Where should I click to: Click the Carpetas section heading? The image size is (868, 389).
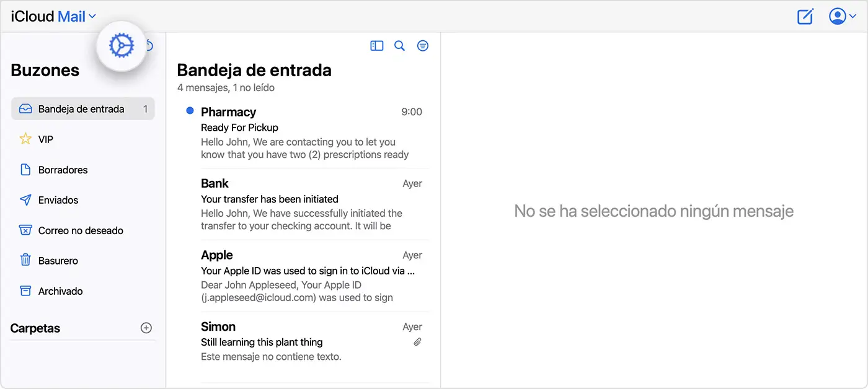(35, 328)
